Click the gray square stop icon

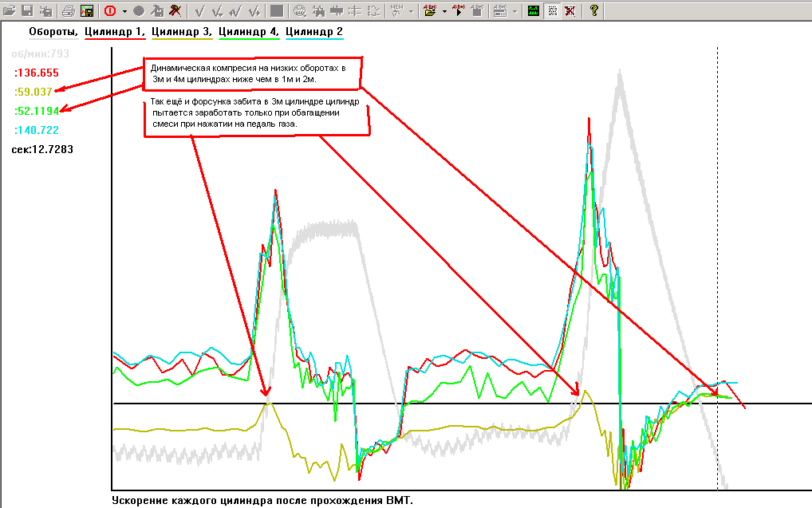point(277,10)
